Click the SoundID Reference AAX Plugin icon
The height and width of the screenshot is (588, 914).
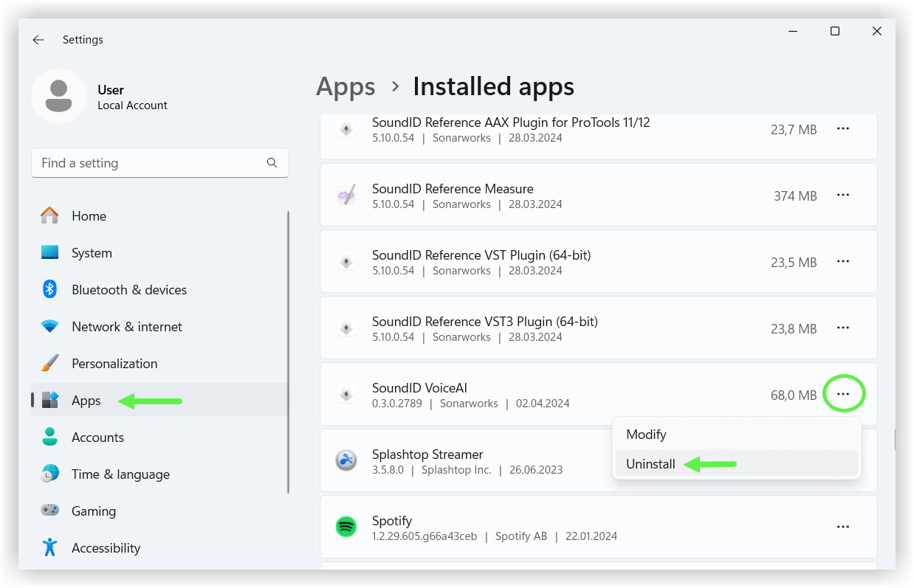click(x=346, y=130)
